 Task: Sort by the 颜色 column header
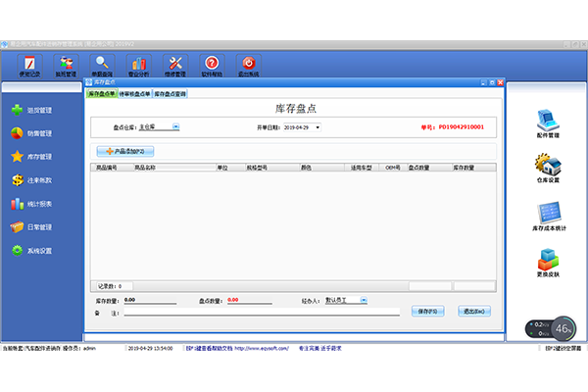point(322,168)
